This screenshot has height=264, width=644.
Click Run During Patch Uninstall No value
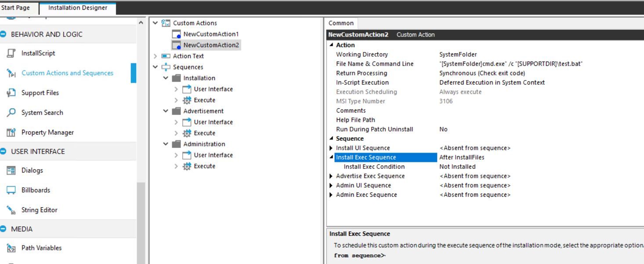[443, 129]
